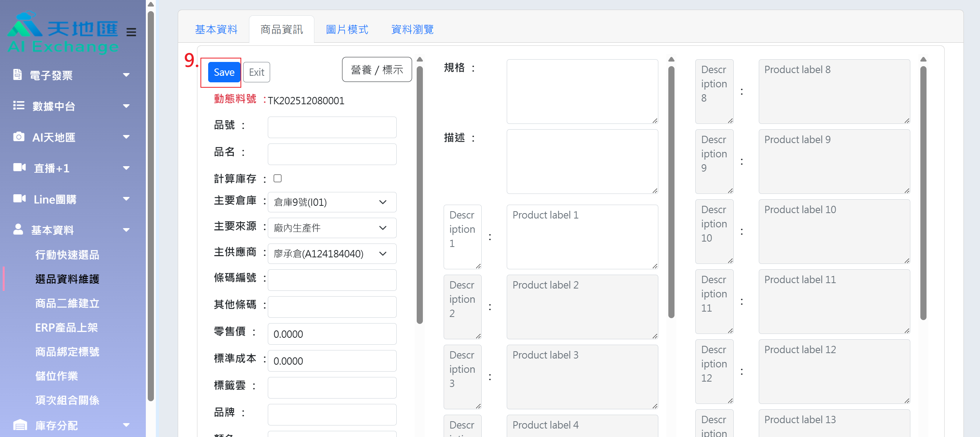Click the 營養 / 標示 button

[x=377, y=70]
